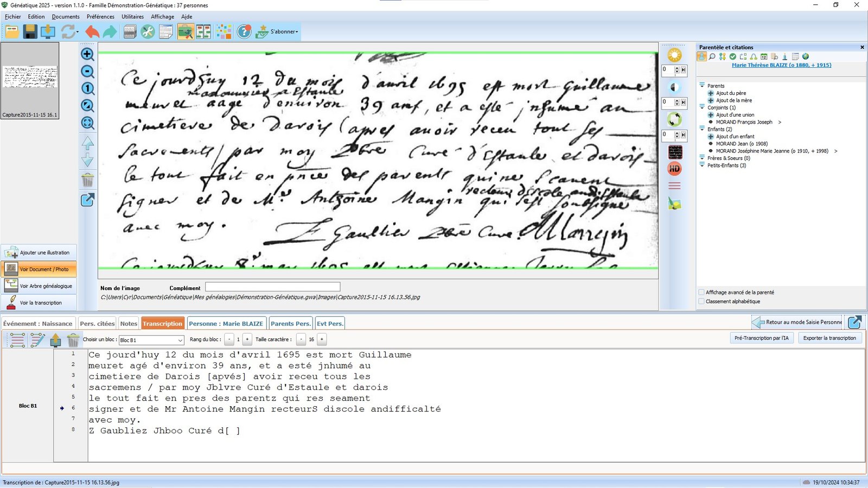This screenshot has width=868, height=488.
Task: Switch to the Pers. citées tab
Action: pyautogui.click(x=97, y=324)
